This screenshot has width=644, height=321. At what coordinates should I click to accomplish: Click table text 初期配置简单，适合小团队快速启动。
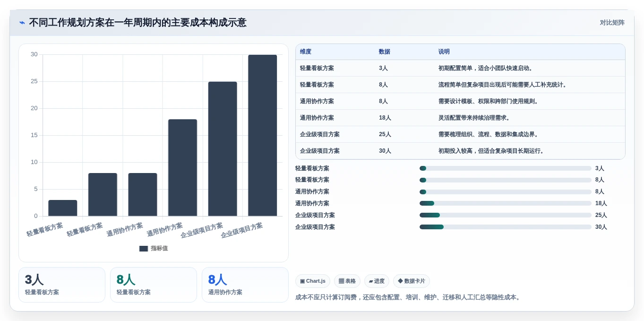pos(487,69)
